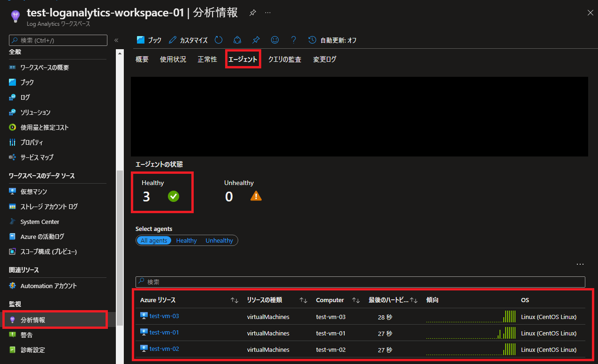Click the sidebar search field 検索 (Ctrl+/)

[x=58, y=40]
